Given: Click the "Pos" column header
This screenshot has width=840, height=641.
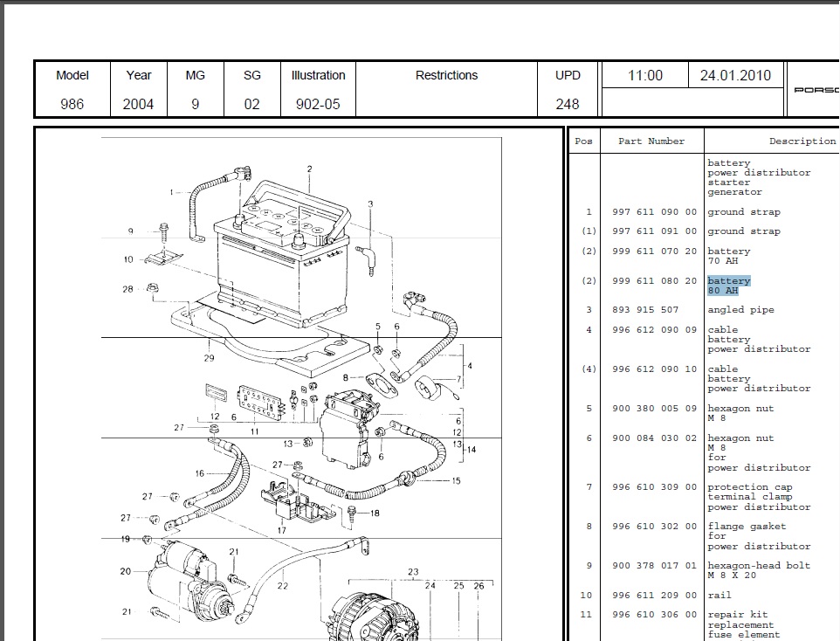Looking at the screenshot, I should [583, 141].
